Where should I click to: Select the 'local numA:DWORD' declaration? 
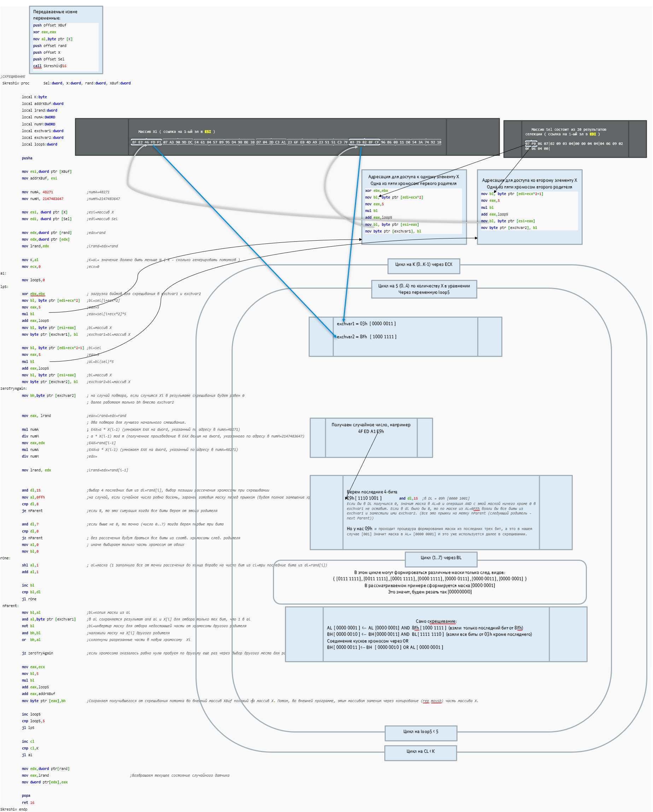39,117
